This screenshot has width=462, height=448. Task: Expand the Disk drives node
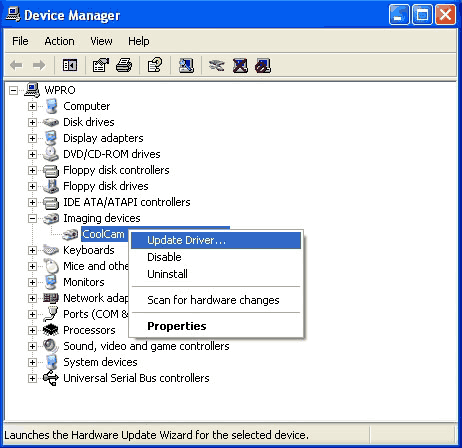click(32, 122)
